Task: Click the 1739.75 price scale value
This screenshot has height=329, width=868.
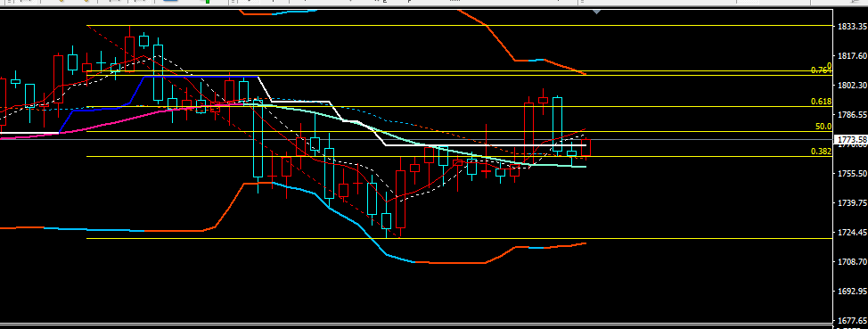Action: point(853,203)
